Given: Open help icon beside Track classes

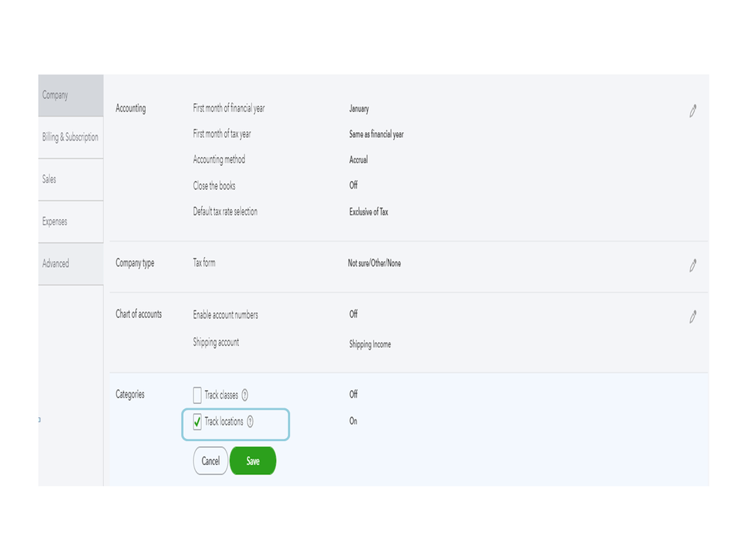Looking at the screenshot, I should tap(245, 396).
